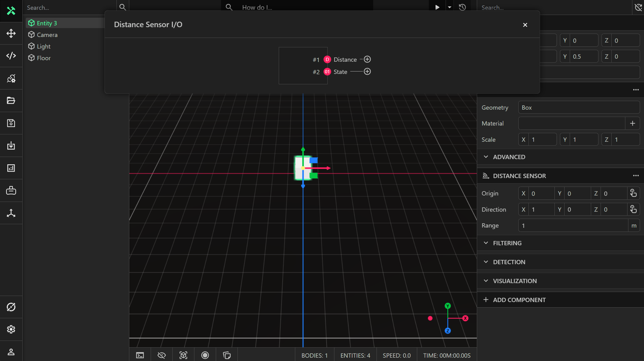Click the frame-selected-object icon in the bottom toolbar
644x361 pixels.
183,355
